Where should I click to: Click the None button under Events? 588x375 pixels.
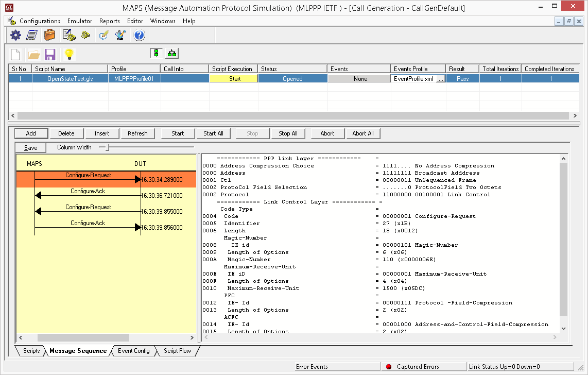pyautogui.click(x=359, y=79)
